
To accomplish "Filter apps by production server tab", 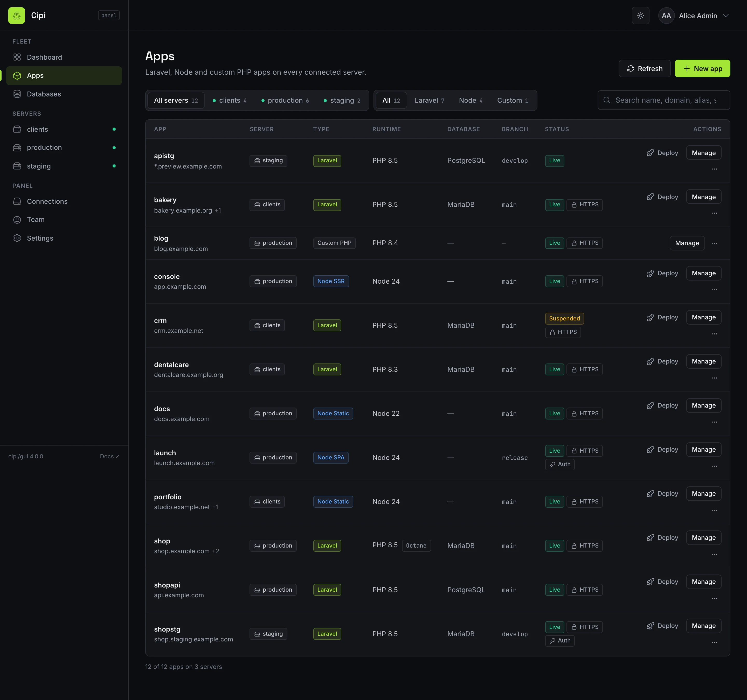I will [285, 100].
